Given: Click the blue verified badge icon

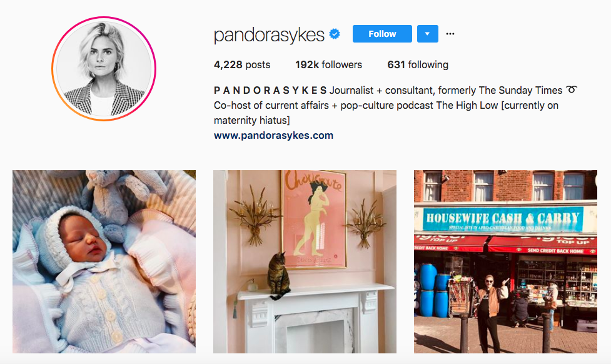Looking at the screenshot, I should pos(335,34).
